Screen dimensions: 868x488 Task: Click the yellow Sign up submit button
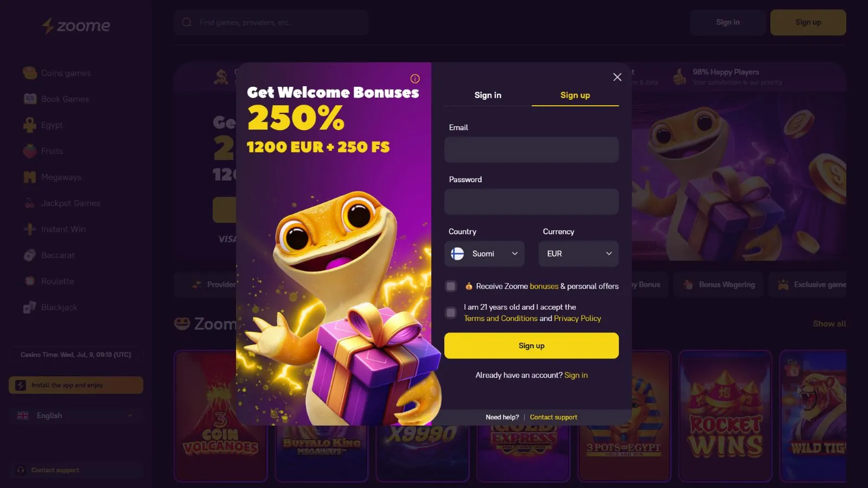coord(532,345)
